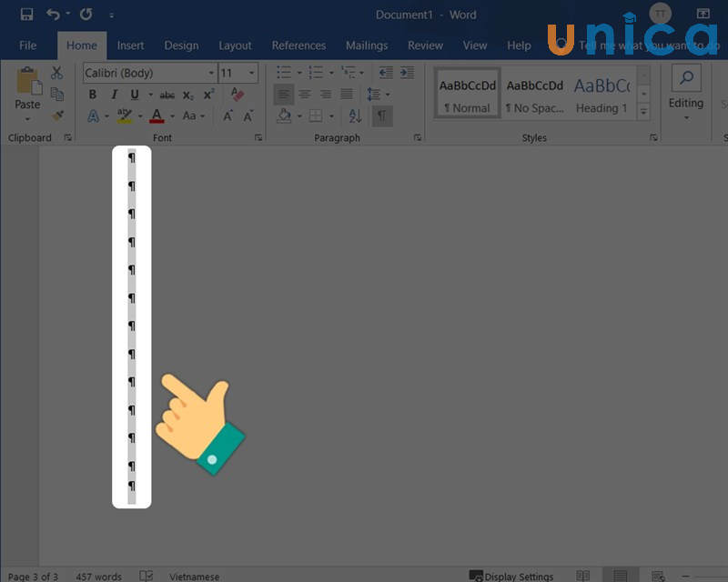Clear all formatting with eraser icon

238,95
